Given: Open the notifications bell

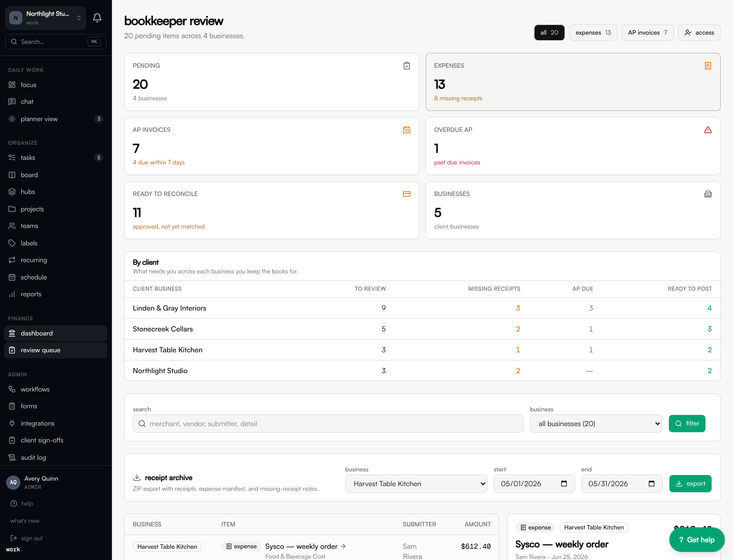Looking at the screenshot, I should click(x=97, y=18).
